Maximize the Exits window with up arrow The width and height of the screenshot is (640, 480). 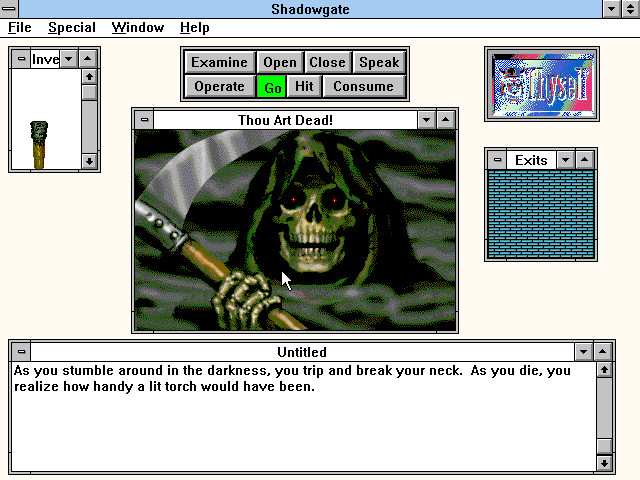tap(584, 160)
